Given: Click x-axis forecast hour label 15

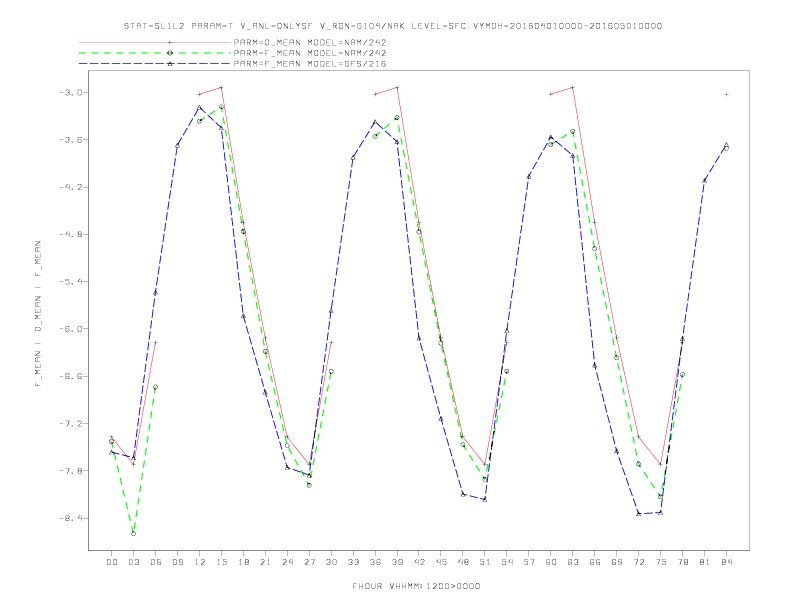Looking at the screenshot, I should point(221,562).
